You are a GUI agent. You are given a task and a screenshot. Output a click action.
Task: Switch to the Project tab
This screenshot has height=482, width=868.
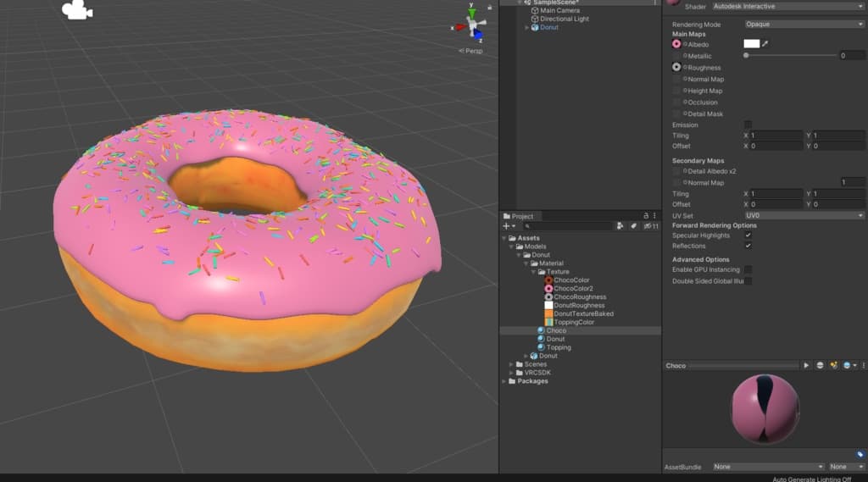pos(519,216)
